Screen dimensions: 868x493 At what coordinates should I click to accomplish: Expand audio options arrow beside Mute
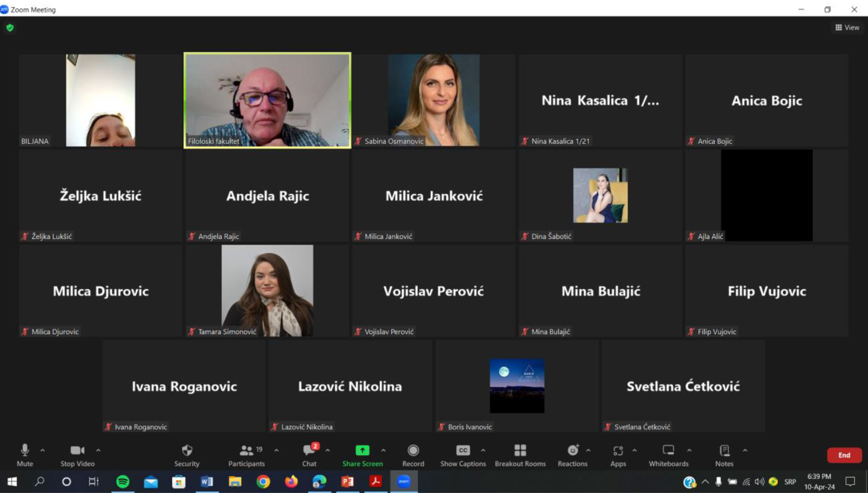tap(43, 450)
